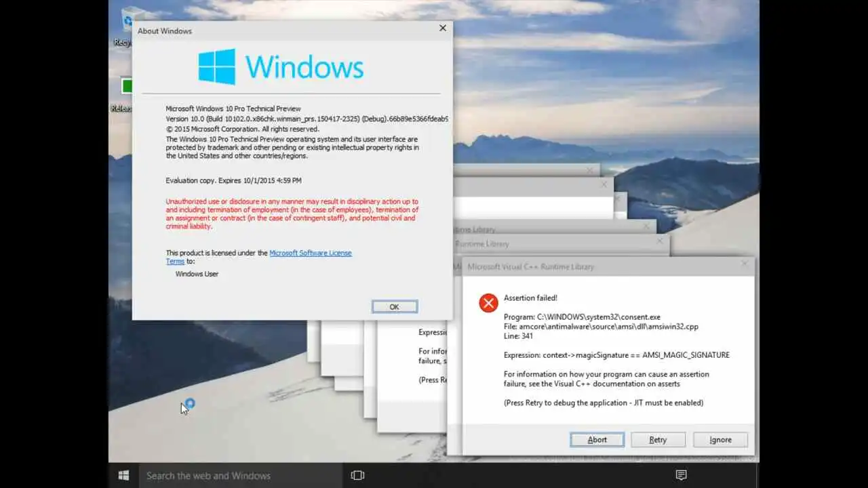Open the Start menu Windows logo
This screenshot has width=868, height=488.
[123, 475]
